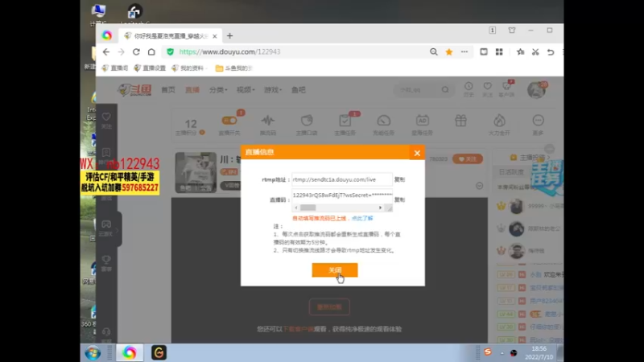The image size is (644, 362).
Task: Open the 充能任务 gauge icon
Action: pos(384,121)
